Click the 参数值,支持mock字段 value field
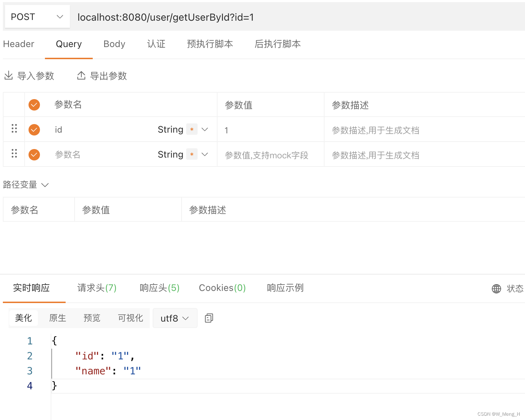 (x=271, y=155)
